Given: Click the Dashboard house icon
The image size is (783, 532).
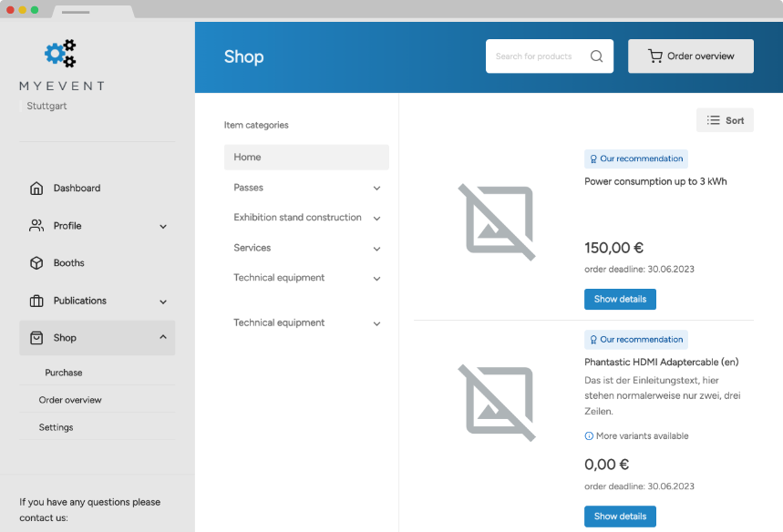Looking at the screenshot, I should click(x=36, y=189).
